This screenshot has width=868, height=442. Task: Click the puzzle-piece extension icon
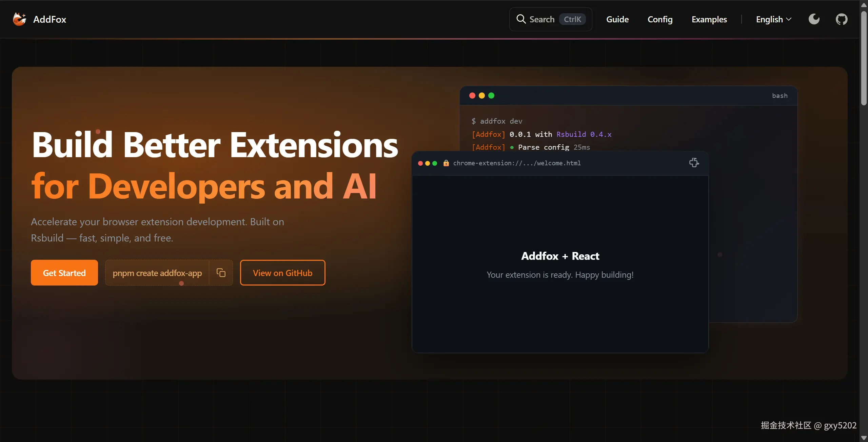tap(694, 163)
